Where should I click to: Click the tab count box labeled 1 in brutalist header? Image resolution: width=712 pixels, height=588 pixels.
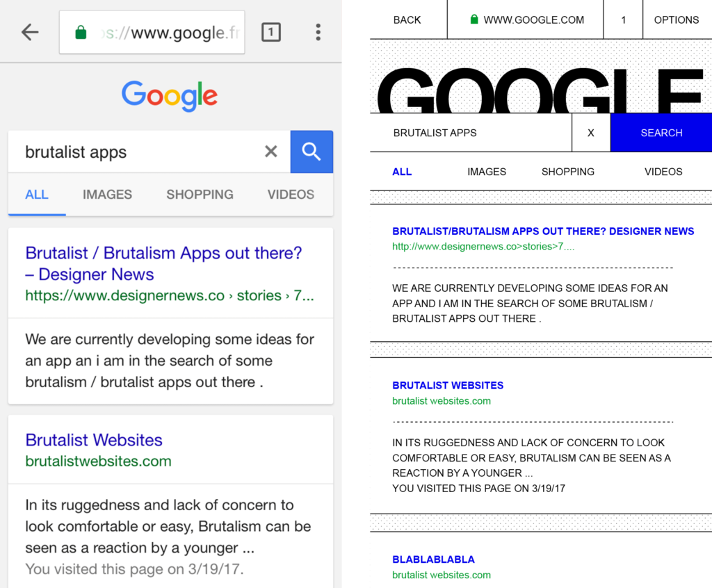click(623, 19)
